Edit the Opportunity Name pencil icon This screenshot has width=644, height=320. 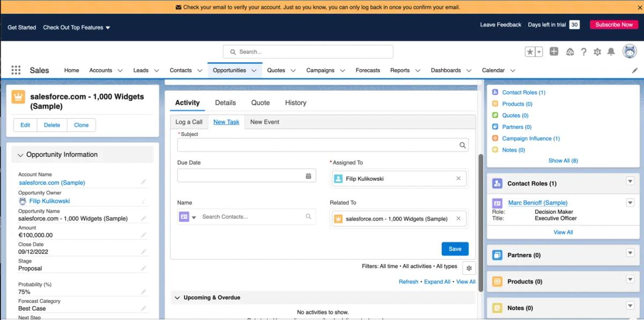click(143, 219)
